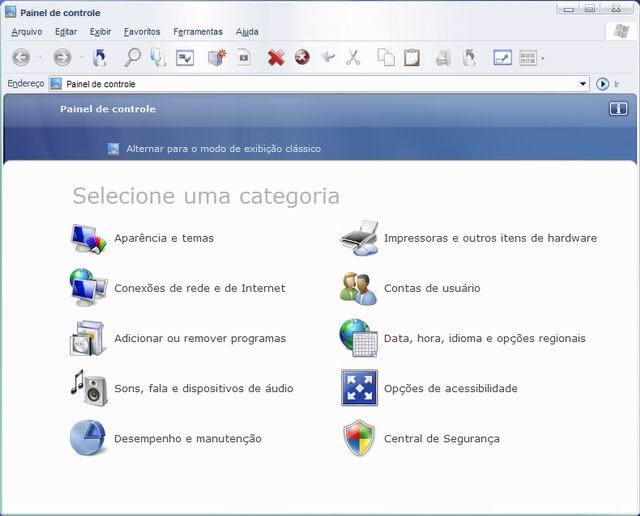The width and height of the screenshot is (640, 516).
Task: Click the Aparência e temas monitor icon
Action: click(x=89, y=239)
